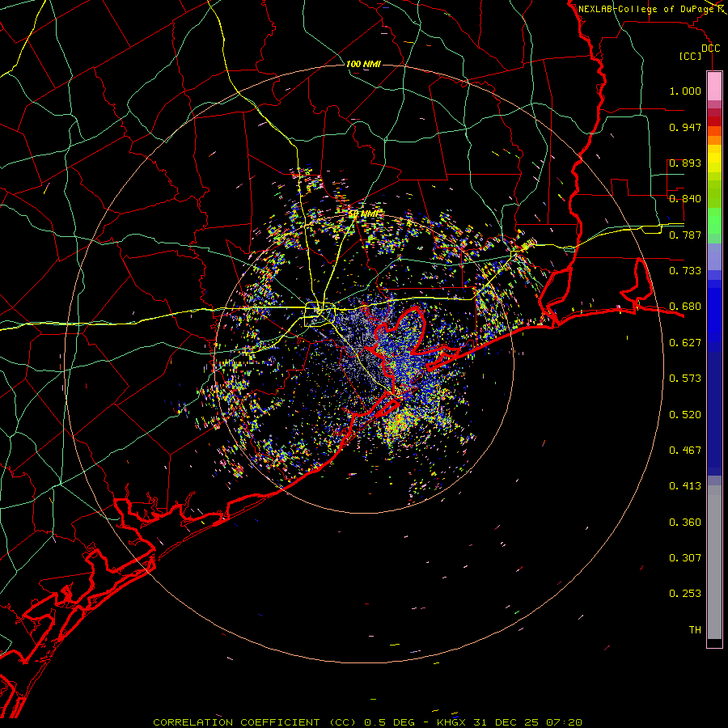Screen dimensions: 728x728
Task: Click the pink band of the color scale
Action: click(714, 87)
